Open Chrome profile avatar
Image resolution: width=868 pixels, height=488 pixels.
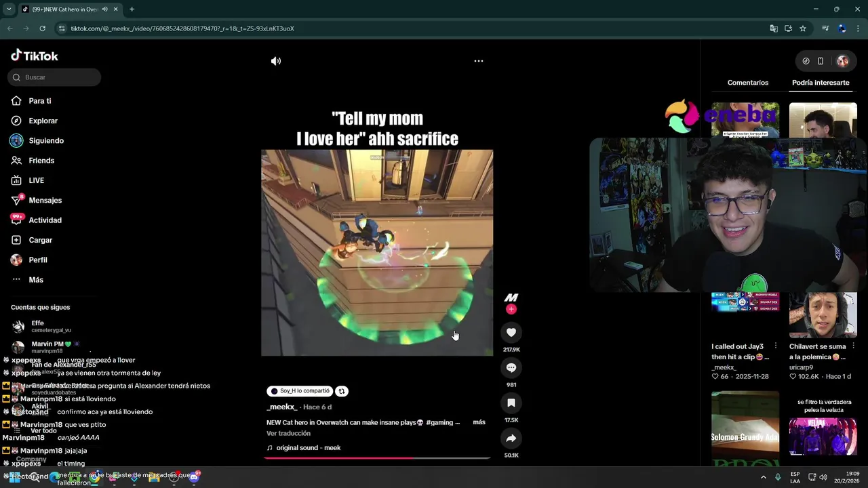[842, 28]
